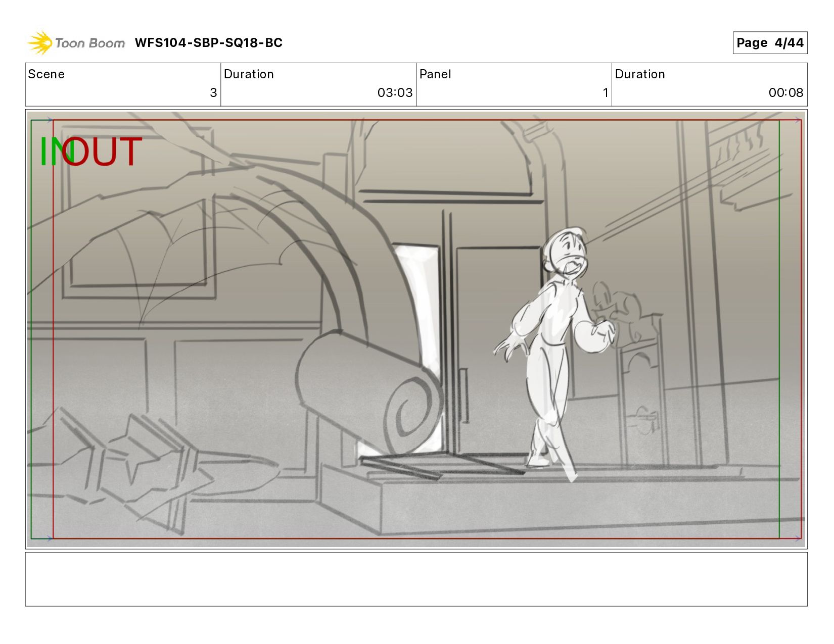This screenshot has width=834, height=644.
Task: Click the Duration label beside Panel
Action: (640, 74)
